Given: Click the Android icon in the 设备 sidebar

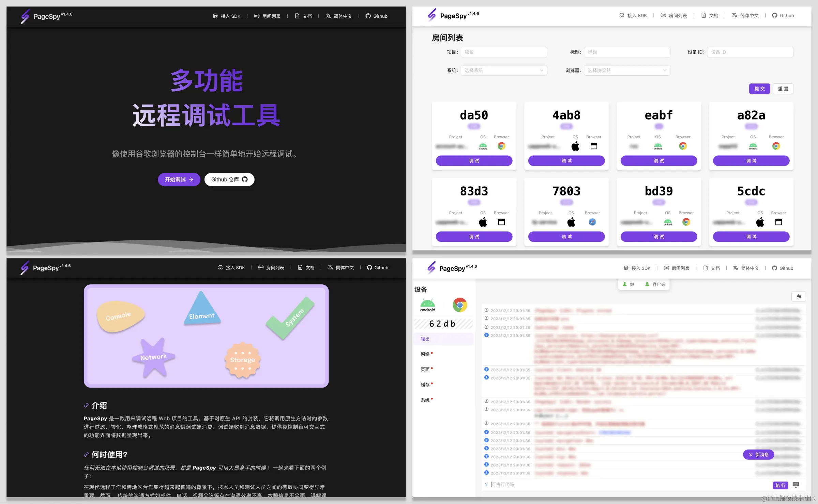Looking at the screenshot, I should click(x=427, y=305).
